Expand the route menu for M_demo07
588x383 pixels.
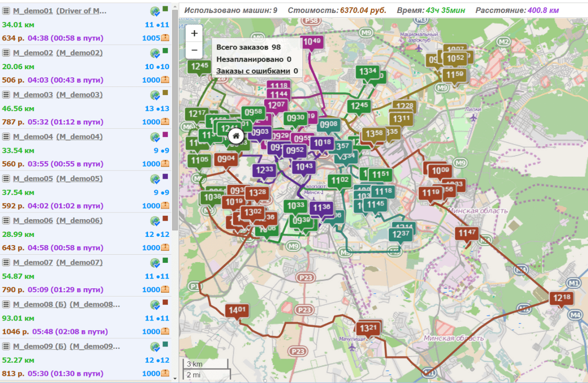click(x=6, y=262)
